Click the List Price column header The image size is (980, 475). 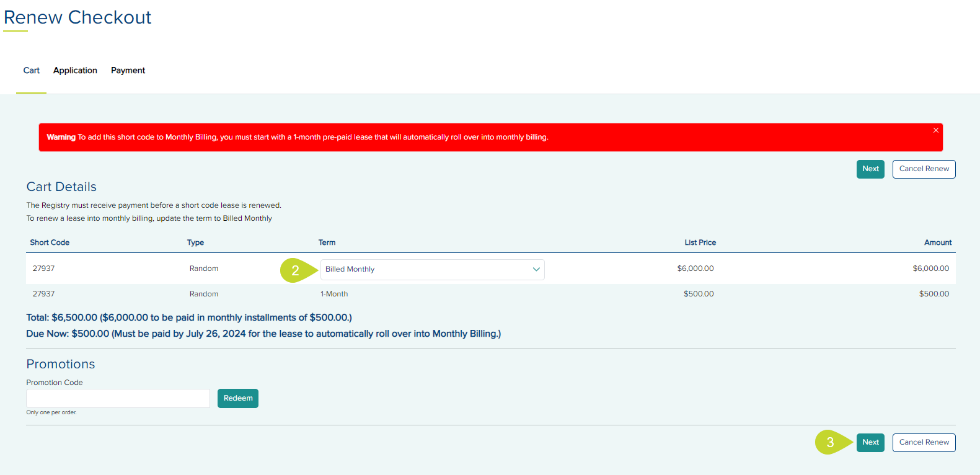pyautogui.click(x=700, y=242)
